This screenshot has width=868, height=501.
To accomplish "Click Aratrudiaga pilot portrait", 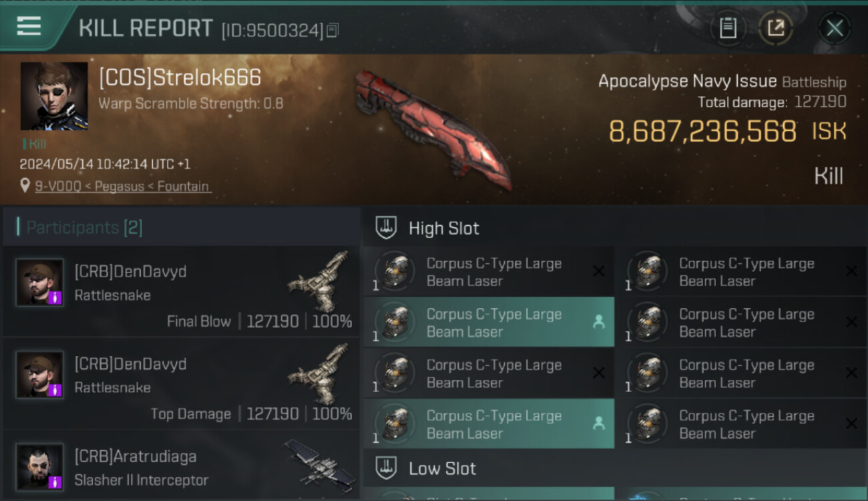I will (40, 467).
